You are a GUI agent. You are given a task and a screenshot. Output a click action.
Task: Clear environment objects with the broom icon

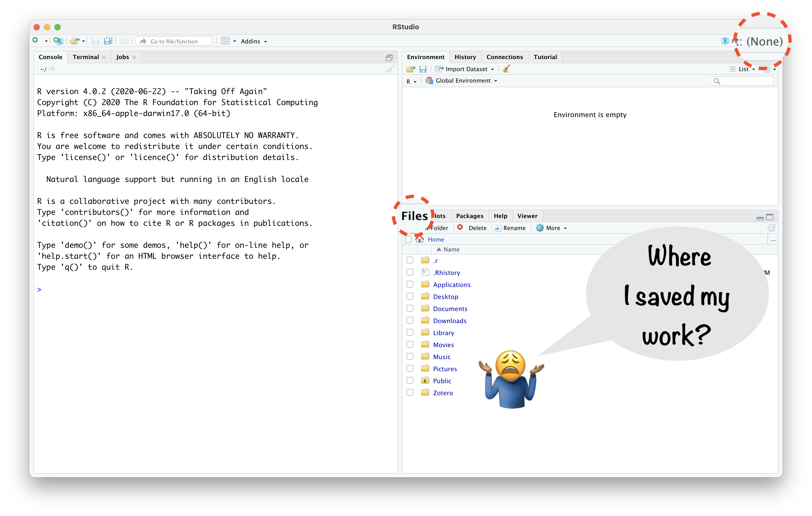point(506,69)
